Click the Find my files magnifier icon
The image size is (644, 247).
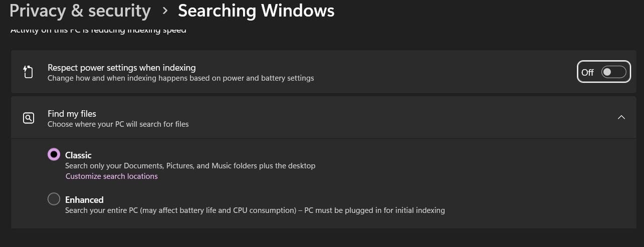[29, 118]
